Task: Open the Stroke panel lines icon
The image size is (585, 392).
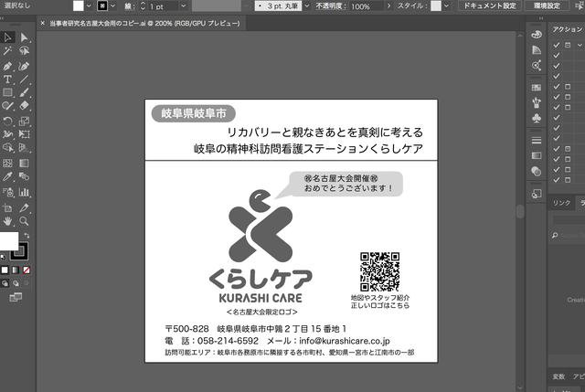Action: [x=537, y=140]
